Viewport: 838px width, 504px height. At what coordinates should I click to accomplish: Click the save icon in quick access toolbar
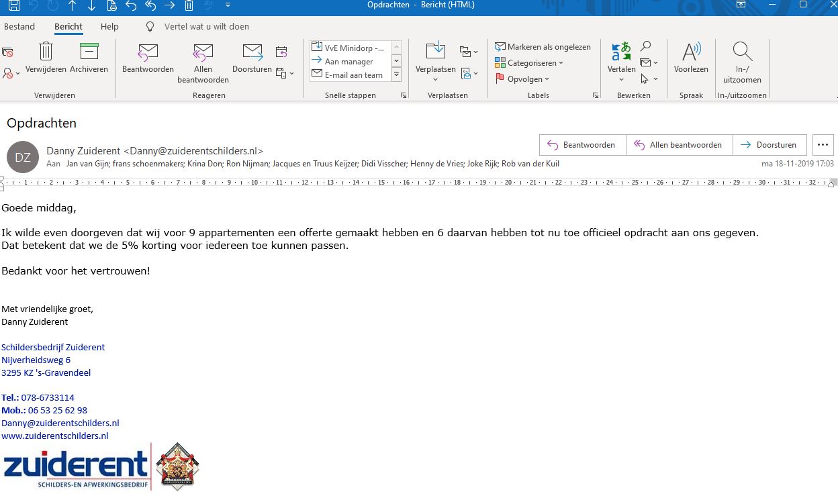[14, 5]
